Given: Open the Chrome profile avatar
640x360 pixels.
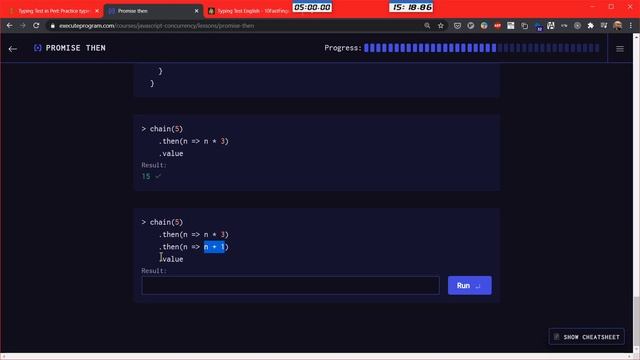Looking at the screenshot, I should (x=617, y=26).
